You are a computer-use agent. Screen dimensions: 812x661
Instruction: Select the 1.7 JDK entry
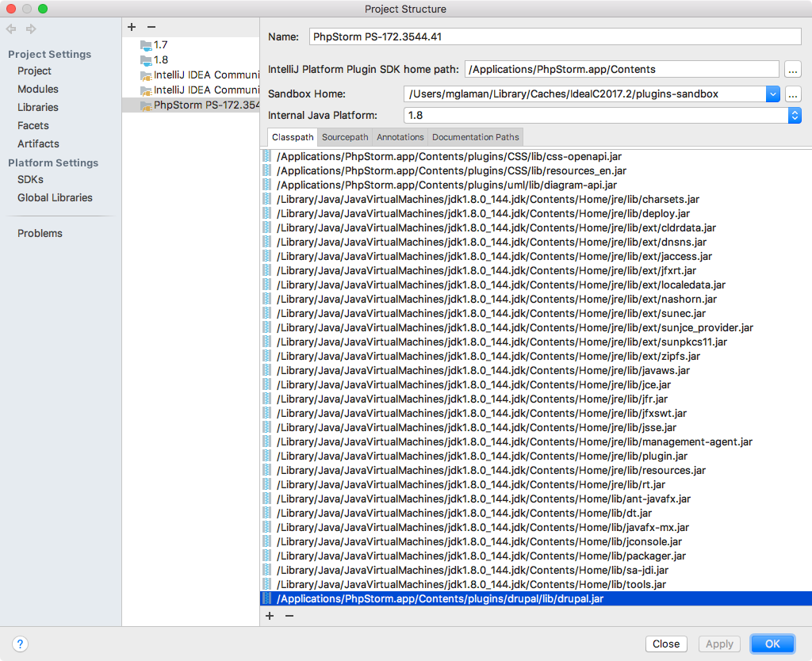coord(190,45)
